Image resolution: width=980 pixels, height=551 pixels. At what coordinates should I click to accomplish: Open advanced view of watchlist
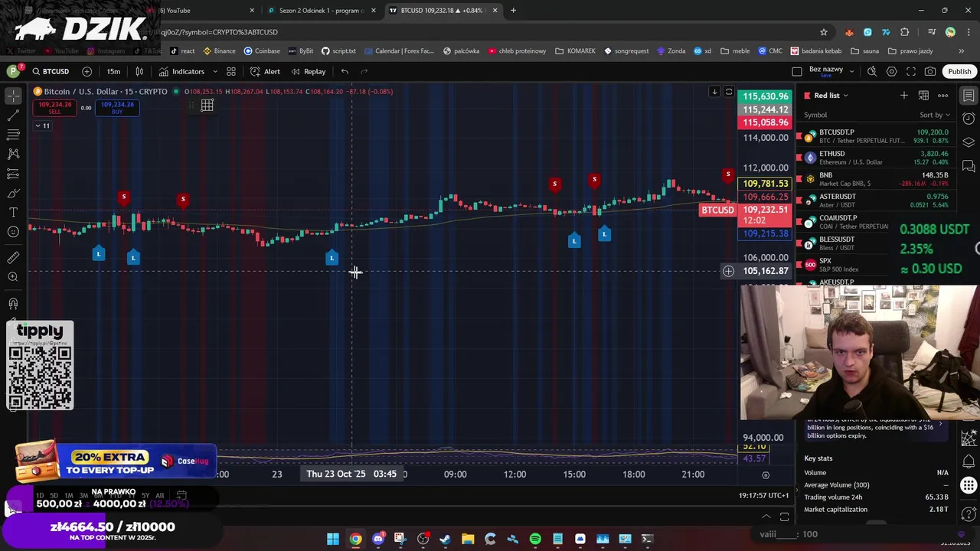(x=923, y=96)
